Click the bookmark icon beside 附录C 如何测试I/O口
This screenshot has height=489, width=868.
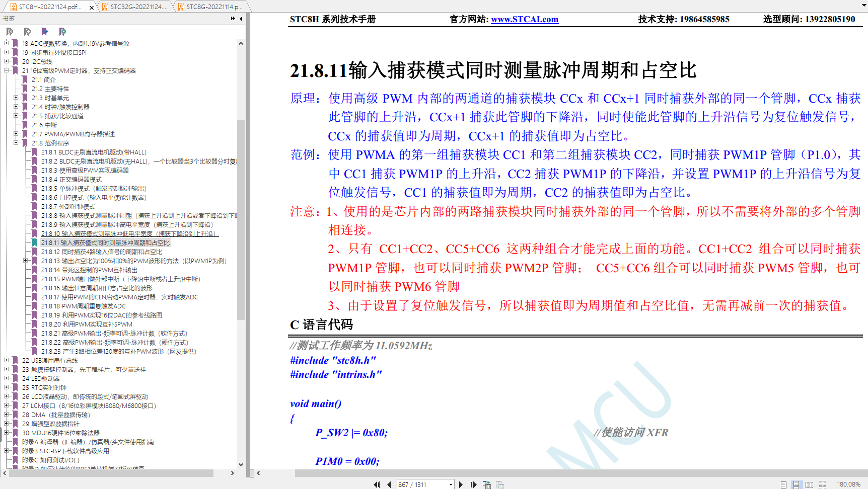(15, 460)
